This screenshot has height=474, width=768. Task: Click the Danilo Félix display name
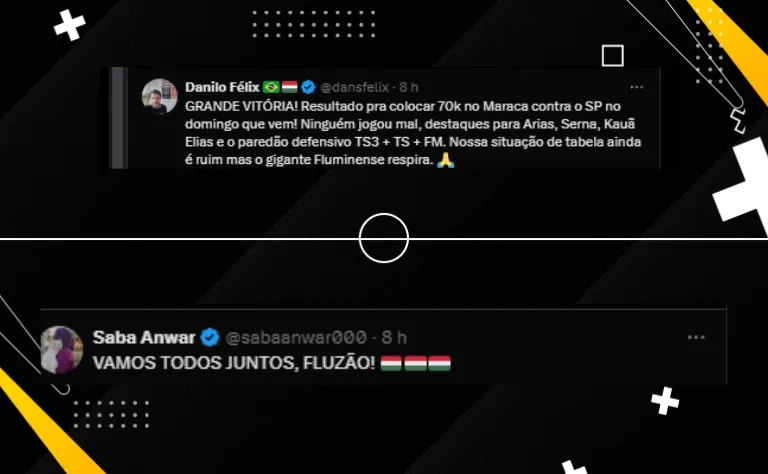[x=222, y=87]
